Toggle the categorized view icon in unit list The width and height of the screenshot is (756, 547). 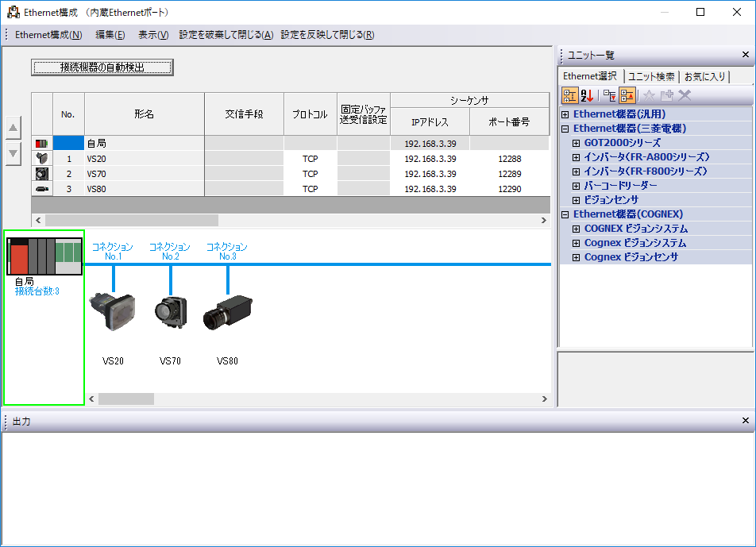(x=569, y=95)
